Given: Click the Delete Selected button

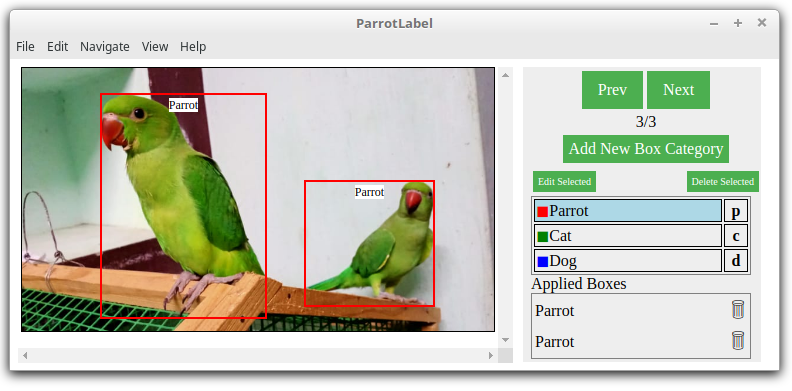Looking at the screenshot, I should tap(723, 182).
